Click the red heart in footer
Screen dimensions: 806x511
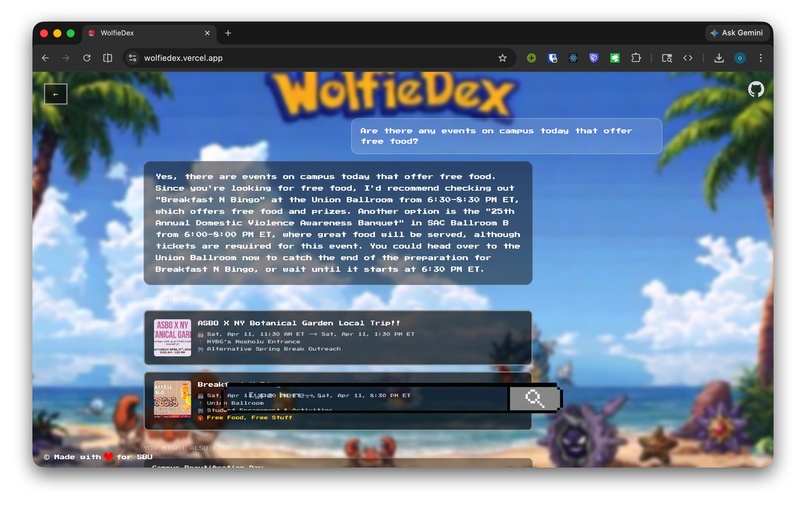pyautogui.click(x=108, y=457)
